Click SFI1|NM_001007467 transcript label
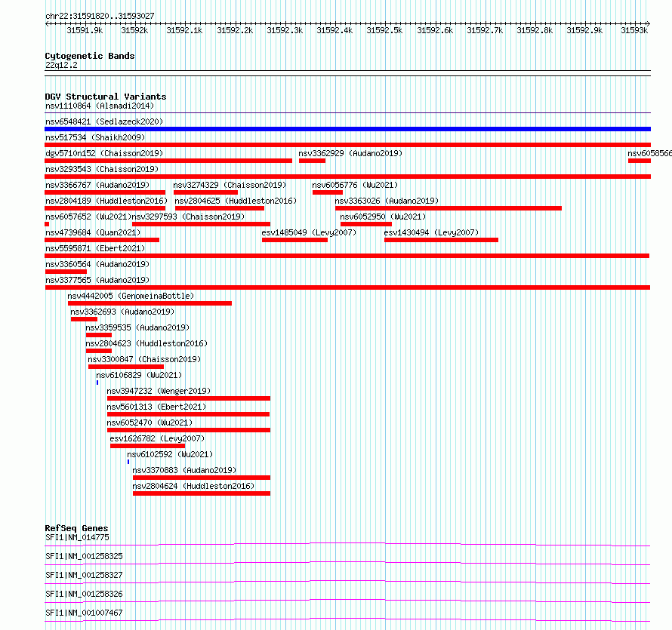The width and height of the screenshot is (672, 630). tap(84, 613)
